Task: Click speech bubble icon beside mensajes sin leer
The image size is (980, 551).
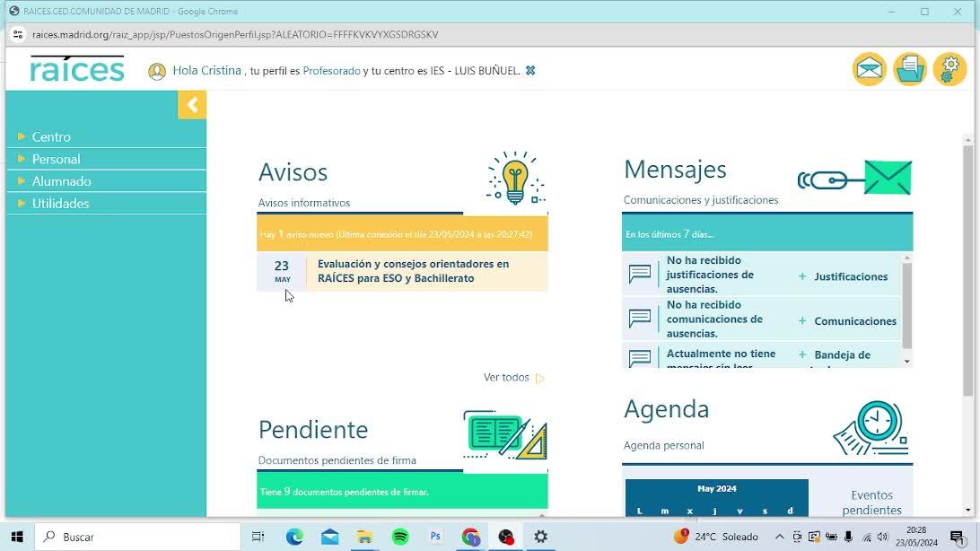Action: point(639,358)
